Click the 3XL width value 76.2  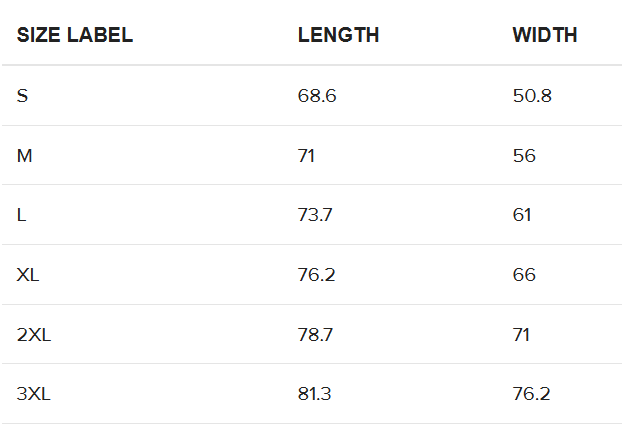pyautogui.click(x=532, y=394)
